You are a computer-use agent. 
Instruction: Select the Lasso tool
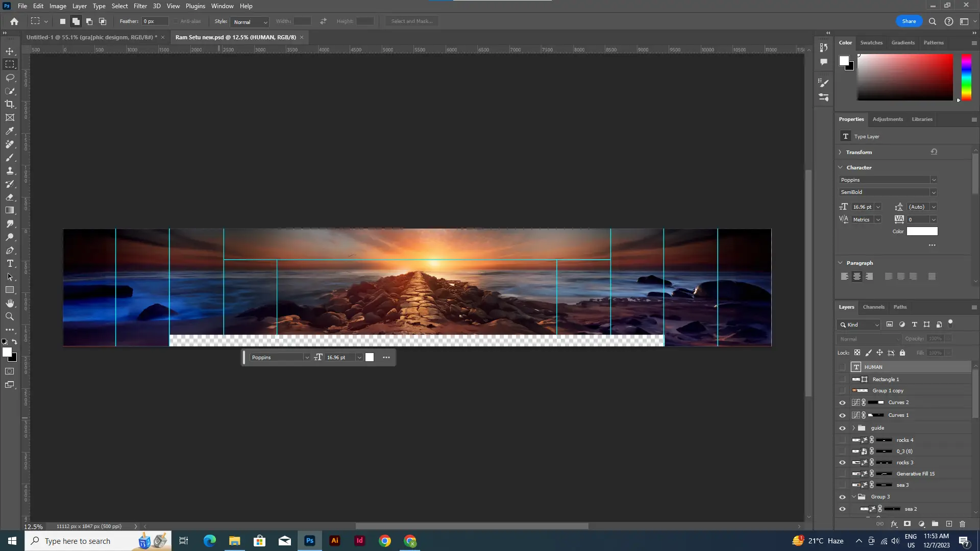pos(10,78)
